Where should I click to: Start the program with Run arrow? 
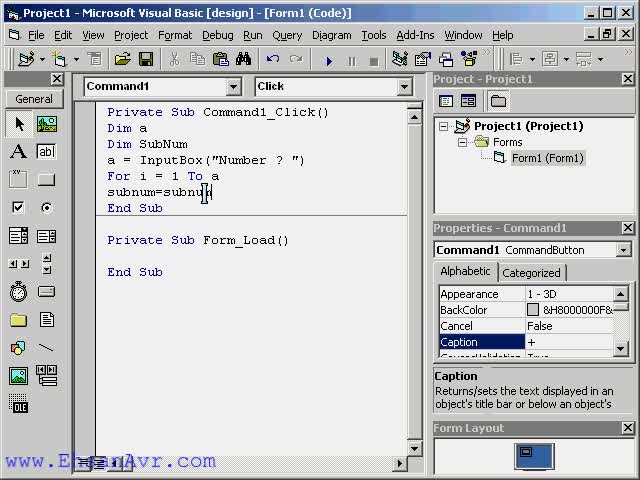329,61
